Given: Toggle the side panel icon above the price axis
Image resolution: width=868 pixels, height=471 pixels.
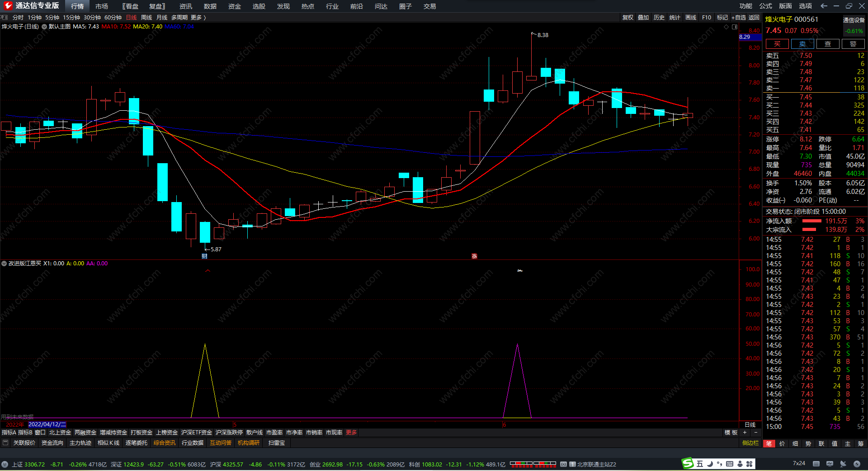Looking at the screenshot, I should point(735,27).
